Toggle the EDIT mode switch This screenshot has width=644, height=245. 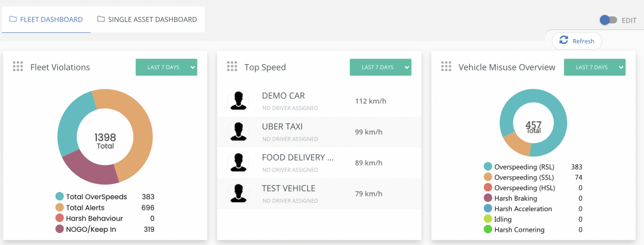(608, 20)
